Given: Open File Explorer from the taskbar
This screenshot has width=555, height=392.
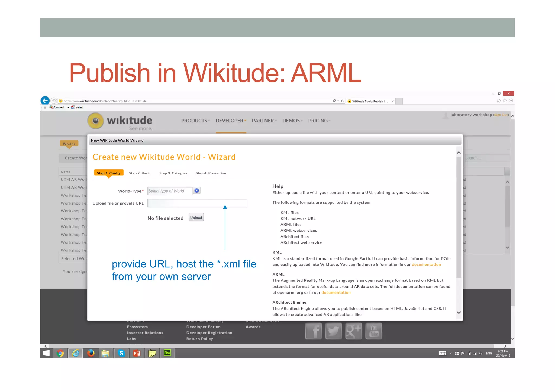Looking at the screenshot, I should [x=105, y=353].
